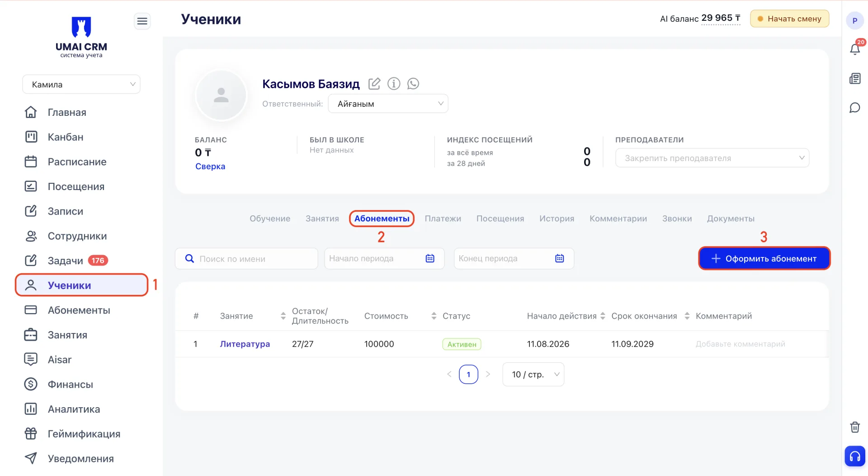
Task: Open the chat bubble icon
Action: tap(855, 108)
